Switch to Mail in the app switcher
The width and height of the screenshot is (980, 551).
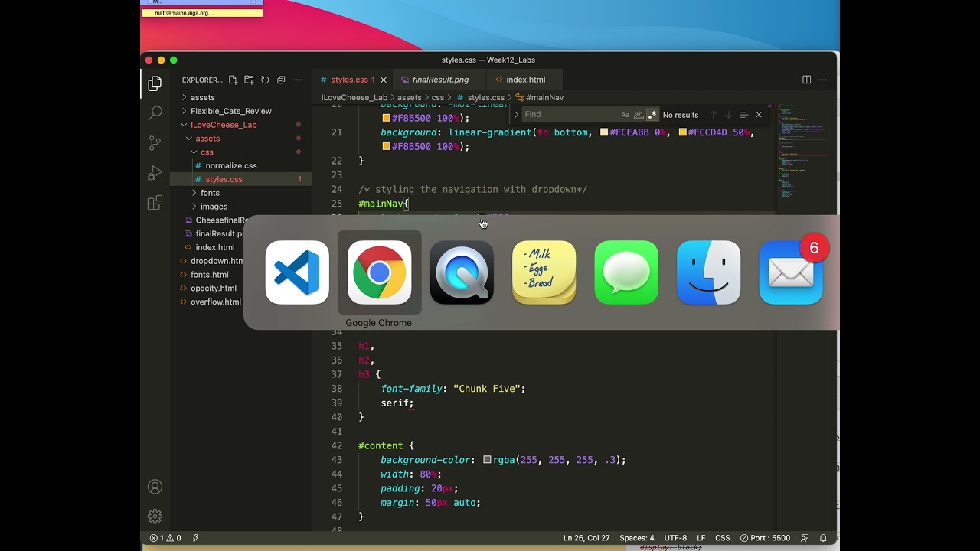click(791, 272)
